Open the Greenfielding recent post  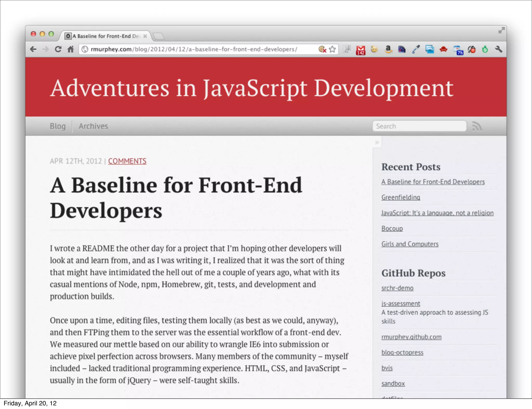click(x=401, y=197)
